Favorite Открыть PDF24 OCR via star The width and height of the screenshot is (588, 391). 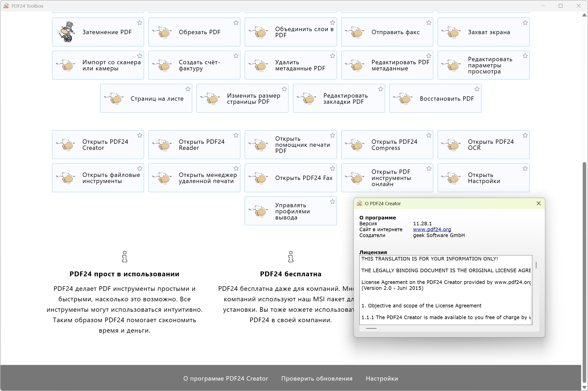coord(525,135)
